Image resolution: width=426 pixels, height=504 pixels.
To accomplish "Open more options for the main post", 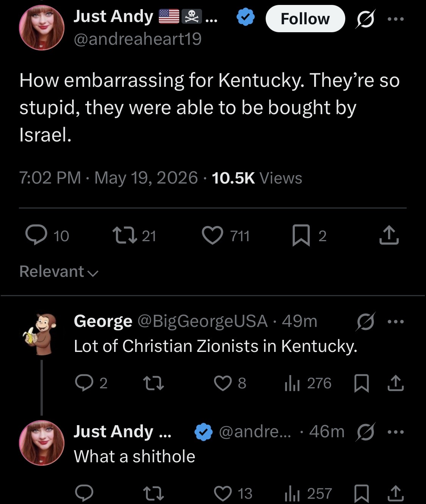I will (396, 19).
